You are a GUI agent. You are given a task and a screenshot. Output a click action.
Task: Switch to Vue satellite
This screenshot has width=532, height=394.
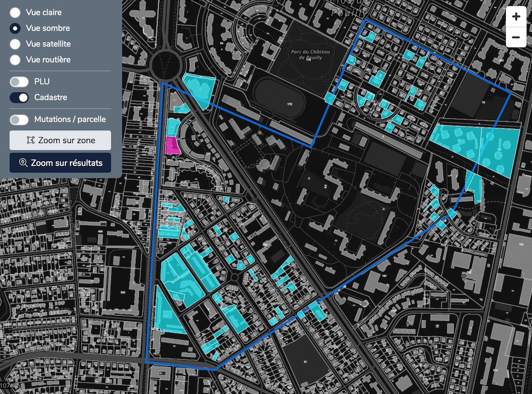(15, 44)
